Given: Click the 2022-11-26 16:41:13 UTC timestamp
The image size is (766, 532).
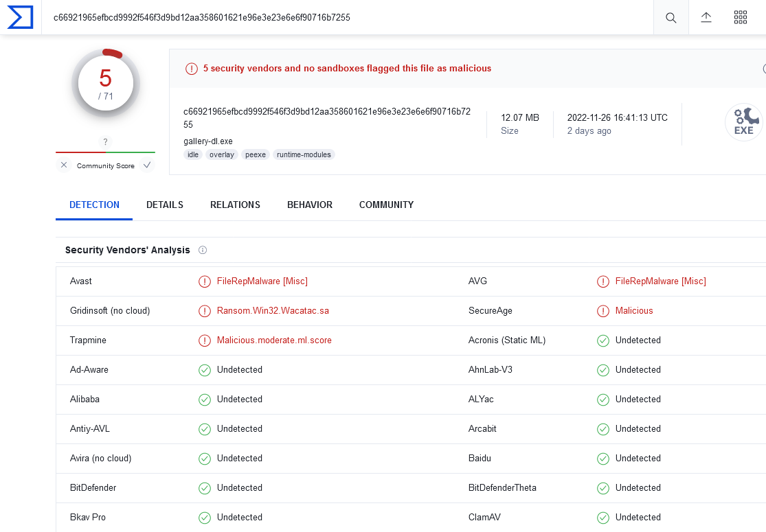Looking at the screenshot, I should click(x=617, y=117).
